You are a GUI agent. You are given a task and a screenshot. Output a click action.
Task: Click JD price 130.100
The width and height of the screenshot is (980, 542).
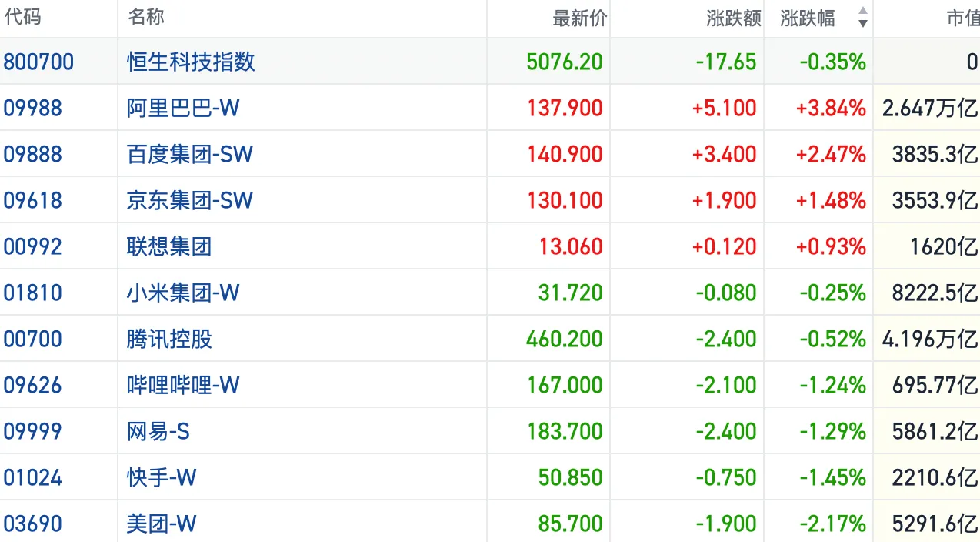point(565,200)
